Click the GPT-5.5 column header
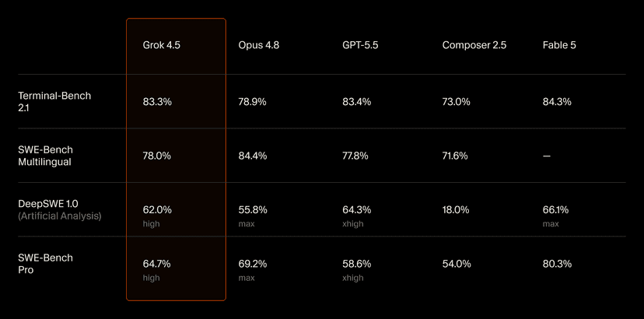 (x=360, y=45)
